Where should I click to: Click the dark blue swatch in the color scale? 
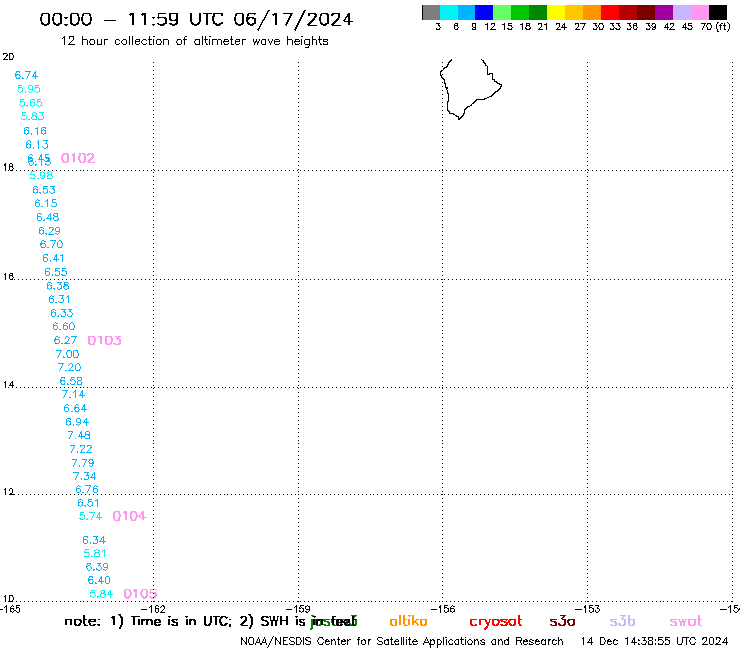pyautogui.click(x=484, y=12)
